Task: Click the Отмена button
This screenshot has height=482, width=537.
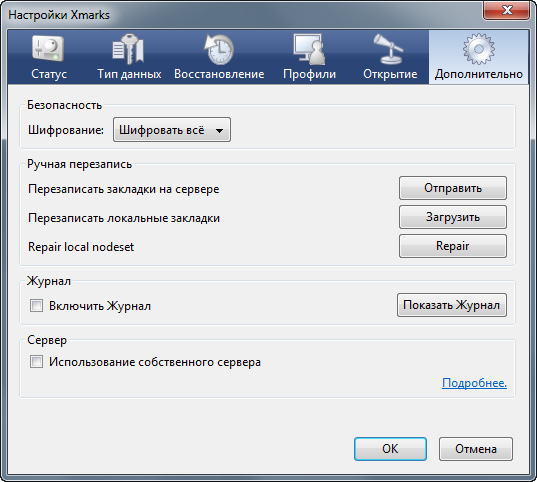Action: coord(476,449)
